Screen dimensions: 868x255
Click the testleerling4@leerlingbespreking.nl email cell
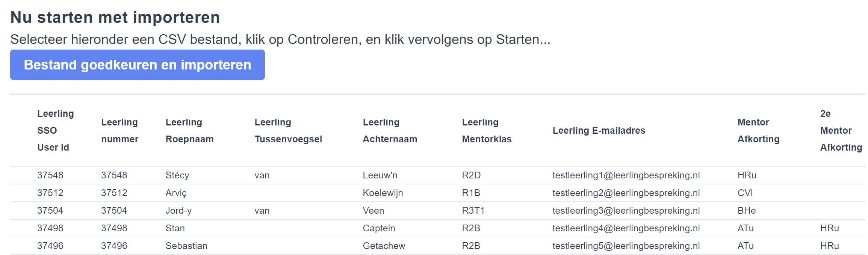tap(626, 228)
